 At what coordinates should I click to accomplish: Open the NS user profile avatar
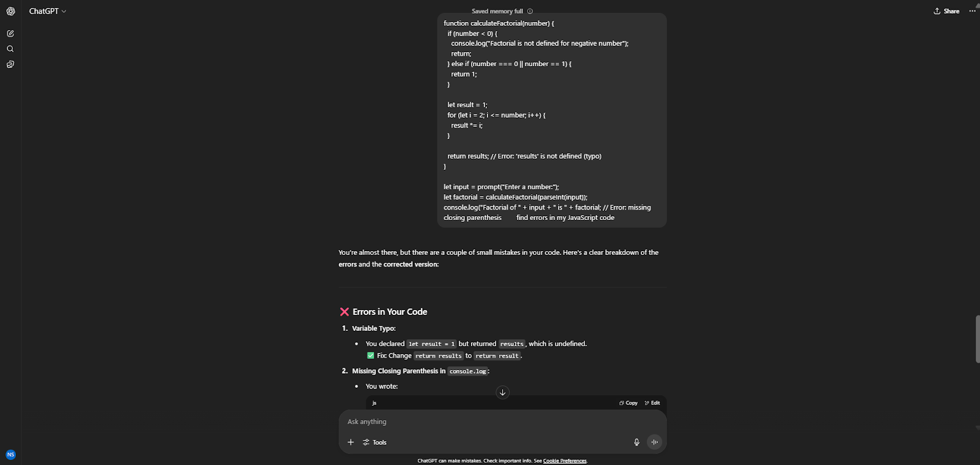(10, 455)
